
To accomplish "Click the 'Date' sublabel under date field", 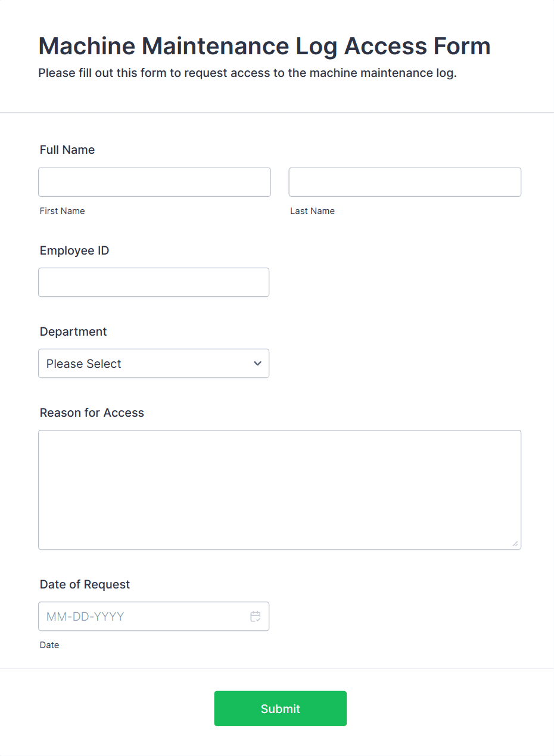I will pyautogui.click(x=49, y=645).
